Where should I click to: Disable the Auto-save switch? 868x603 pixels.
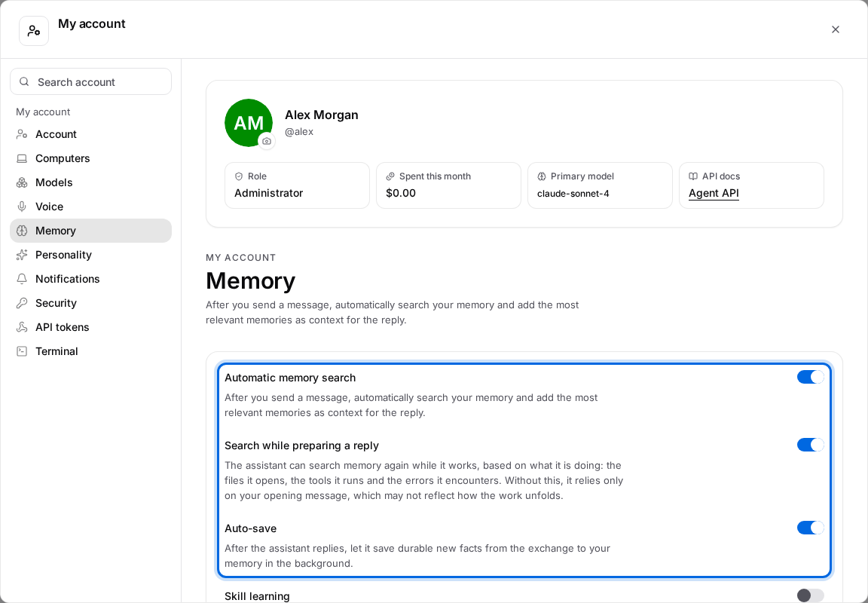click(x=811, y=528)
